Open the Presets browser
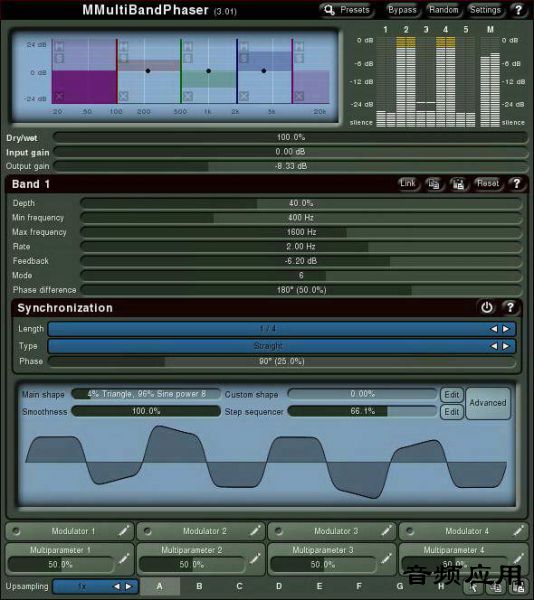This screenshot has width=534, height=600. [x=347, y=10]
